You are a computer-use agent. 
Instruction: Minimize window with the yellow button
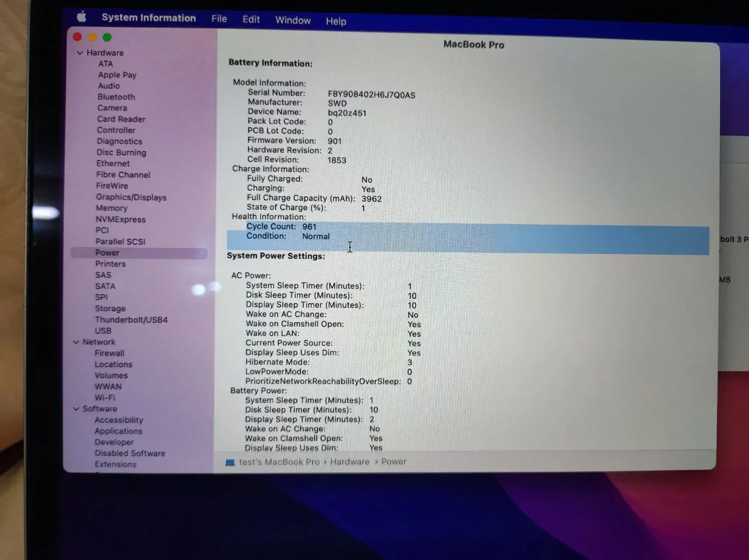[x=92, y=37]
